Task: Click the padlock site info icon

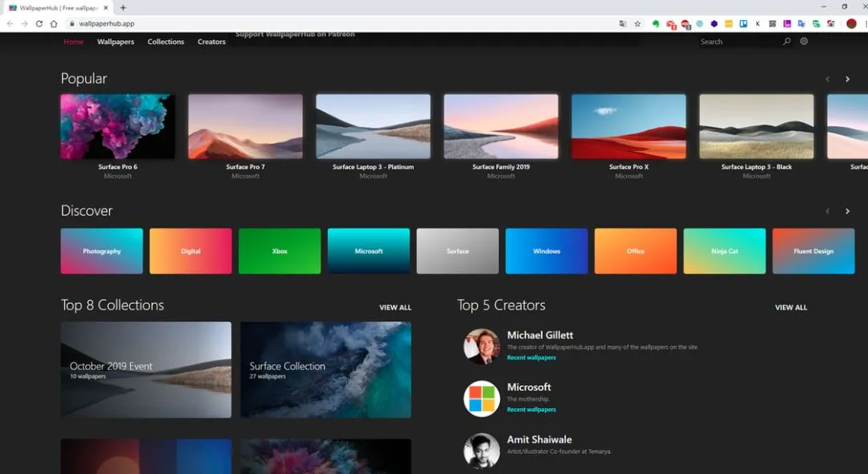Action: pos(72,24)
